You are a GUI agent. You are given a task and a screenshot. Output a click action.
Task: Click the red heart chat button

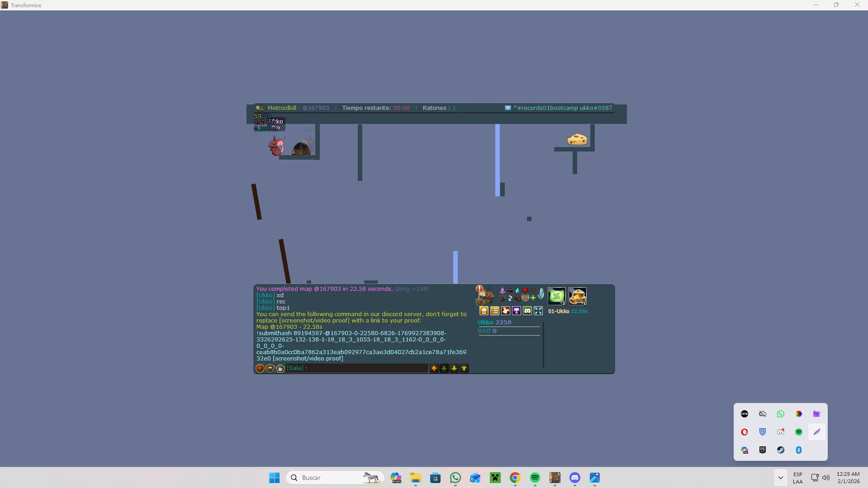260,368
